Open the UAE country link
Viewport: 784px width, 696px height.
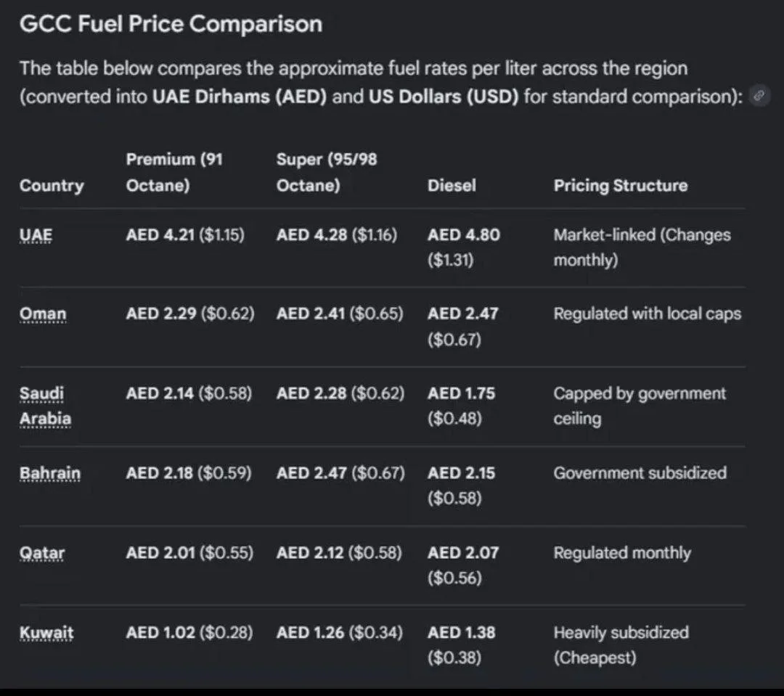36,235
